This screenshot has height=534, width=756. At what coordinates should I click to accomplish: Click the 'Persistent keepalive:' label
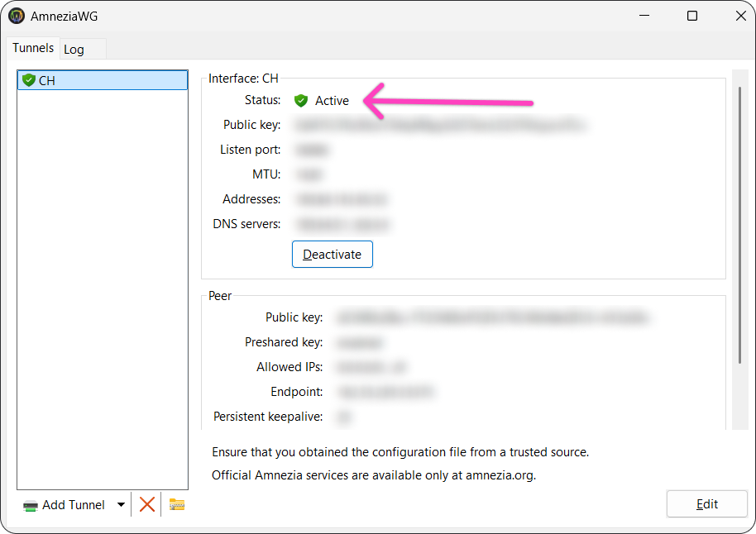point(268,417)
